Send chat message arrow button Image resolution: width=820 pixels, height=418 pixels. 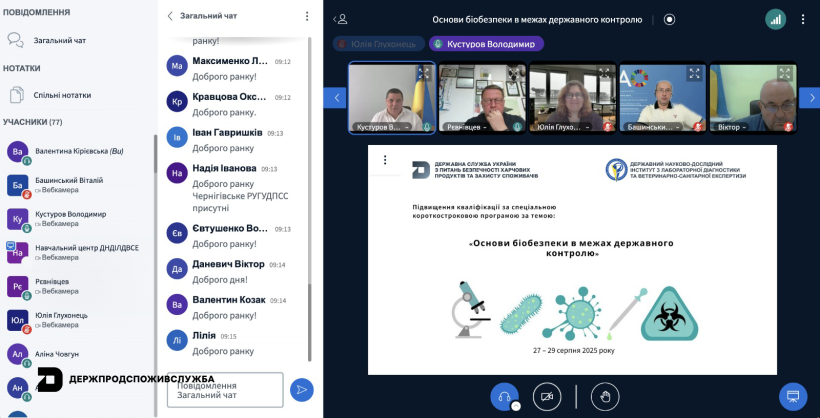(302, 390)
